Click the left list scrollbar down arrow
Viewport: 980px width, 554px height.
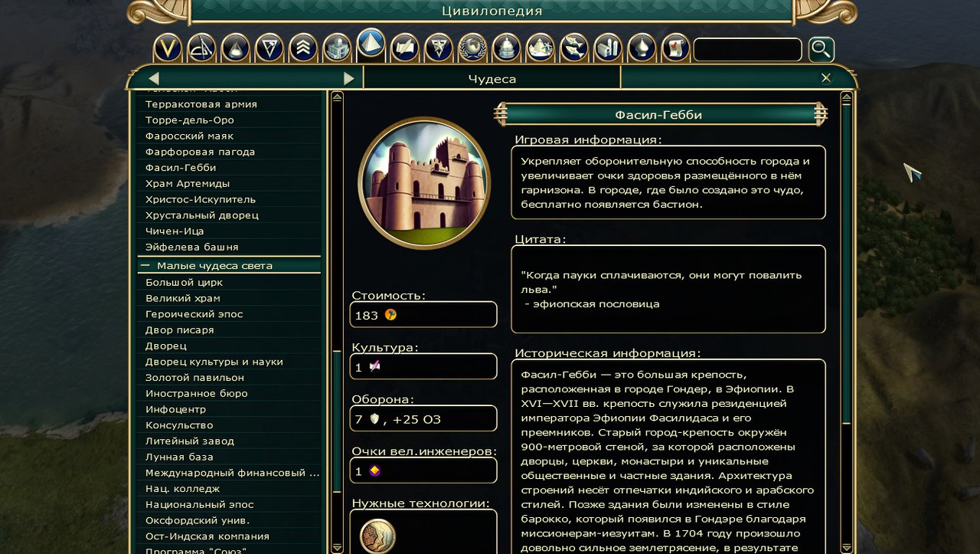(337, 548)
